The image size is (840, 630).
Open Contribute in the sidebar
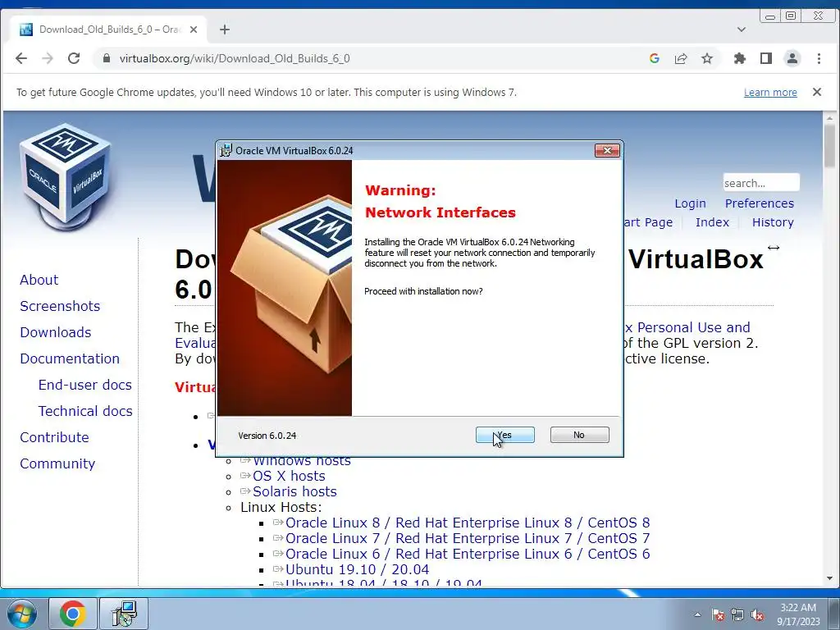54,437
